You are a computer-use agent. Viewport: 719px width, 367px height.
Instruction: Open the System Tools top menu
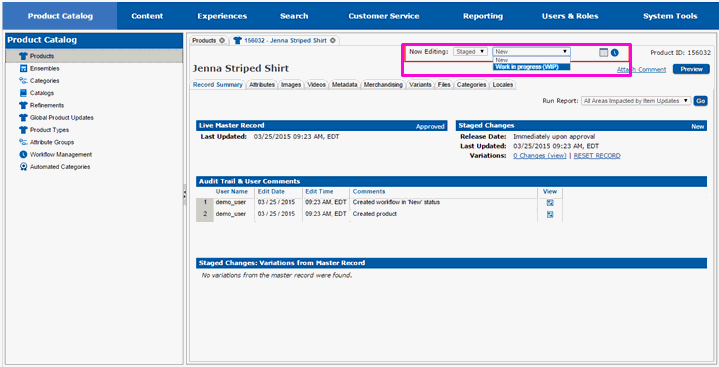(x=670, y=16)
